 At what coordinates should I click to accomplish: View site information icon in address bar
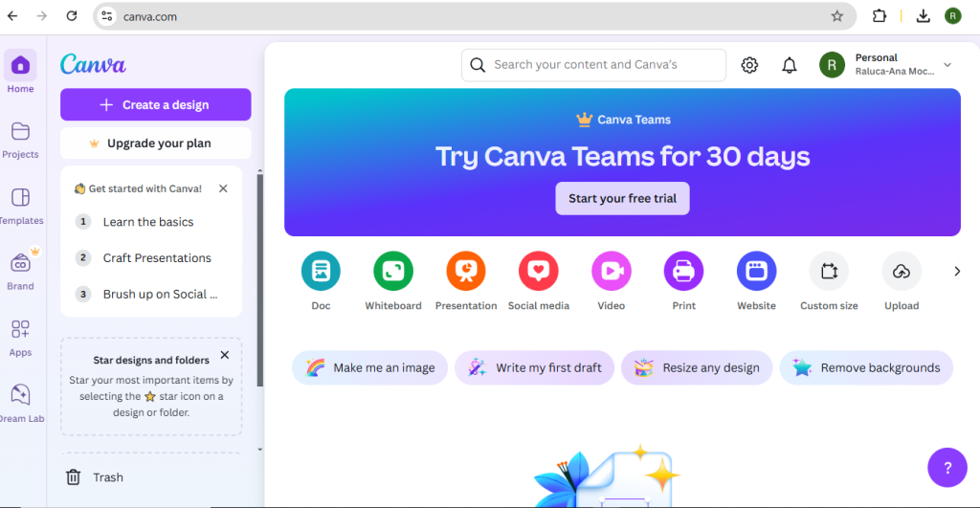point(107,16)
